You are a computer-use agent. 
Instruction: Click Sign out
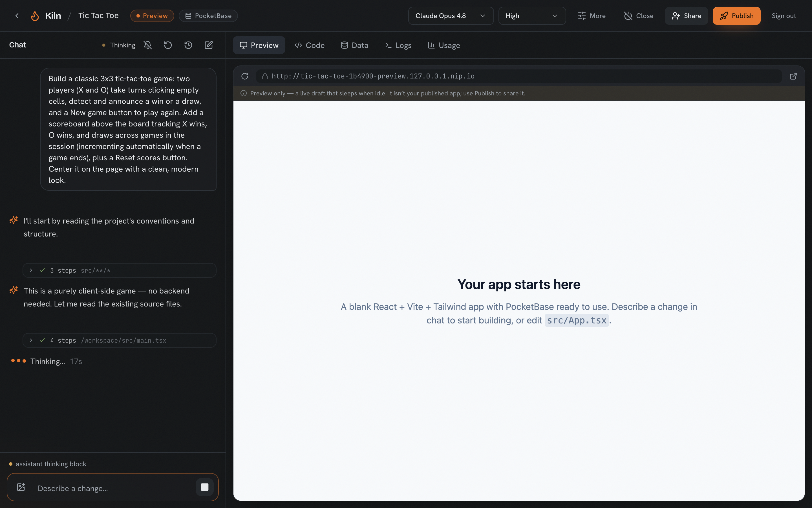(x=784, y=16)
